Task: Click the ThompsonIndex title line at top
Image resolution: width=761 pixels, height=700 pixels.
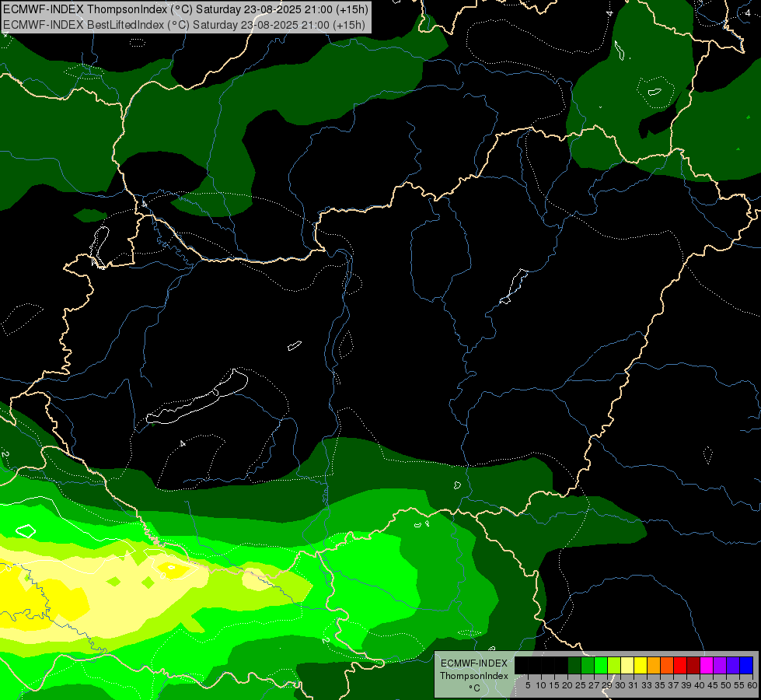Action: click(x=186, y=9)
